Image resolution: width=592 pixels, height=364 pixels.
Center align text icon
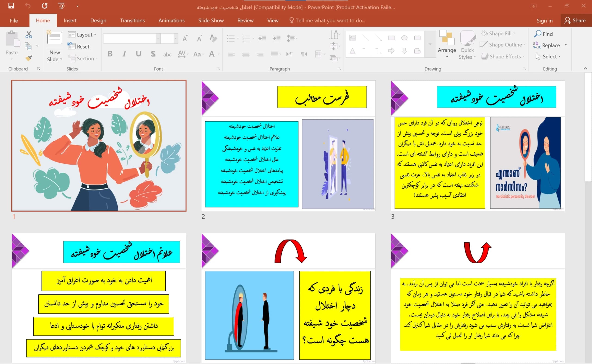point(246,54)
